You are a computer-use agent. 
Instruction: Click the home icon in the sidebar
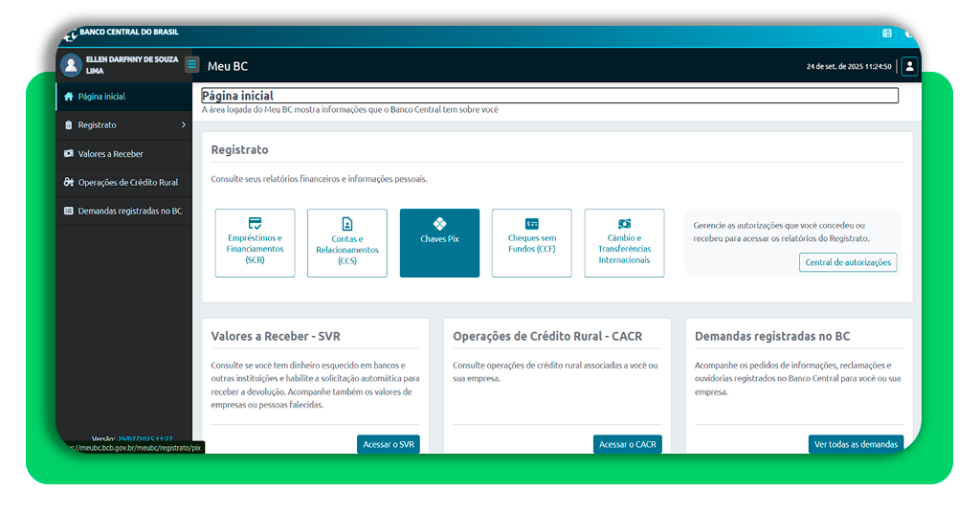click(x=69, y=97)
